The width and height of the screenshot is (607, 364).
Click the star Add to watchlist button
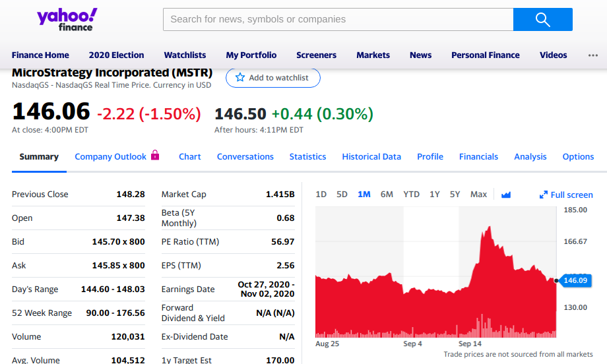[x=272, y=78]
